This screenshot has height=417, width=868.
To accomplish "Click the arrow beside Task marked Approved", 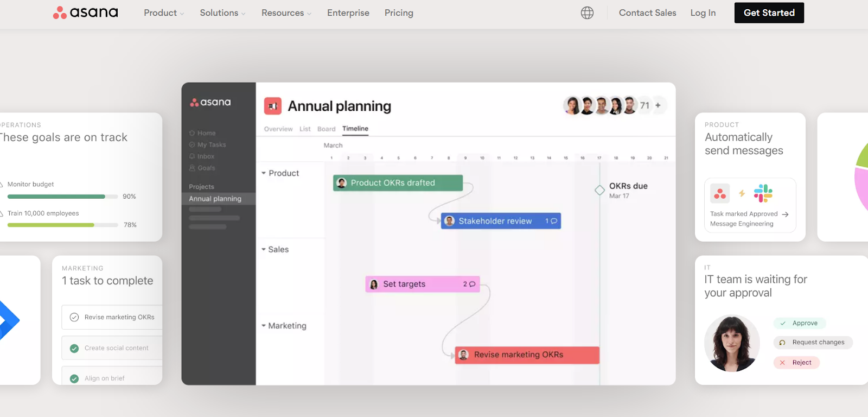I will click(785, 214).
